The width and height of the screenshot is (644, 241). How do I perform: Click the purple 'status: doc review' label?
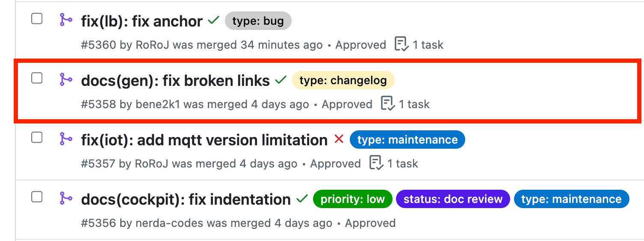[453, 199]
